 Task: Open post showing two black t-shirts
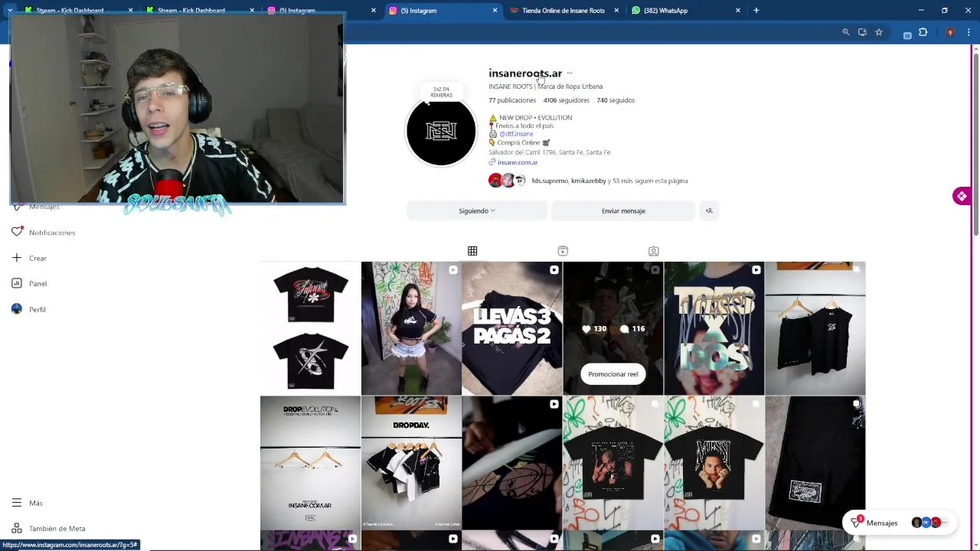point(310,328)
